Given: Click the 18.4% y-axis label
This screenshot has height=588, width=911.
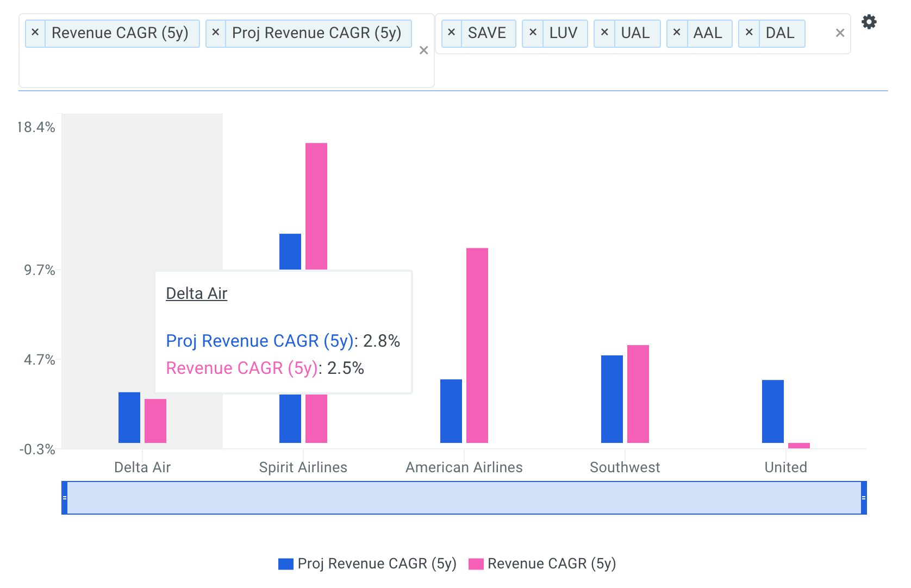Looking at the screenshot, I should (x=36, y=127).
